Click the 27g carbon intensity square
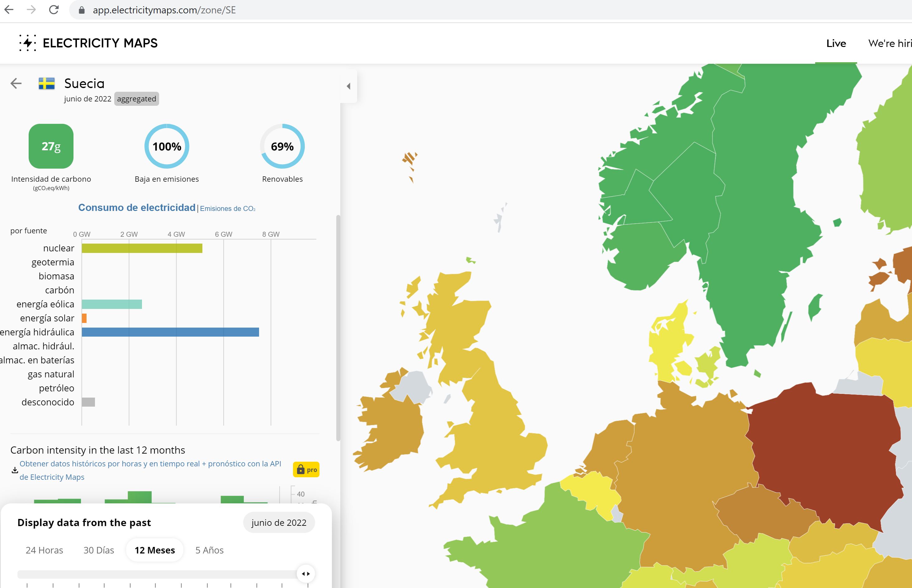This screenshot has height=588, width=912. pos(51,146)
